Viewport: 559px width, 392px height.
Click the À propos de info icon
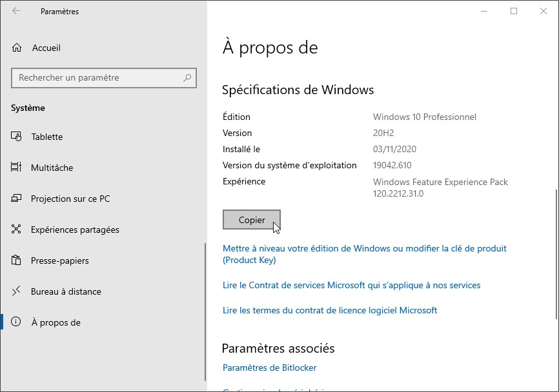17,322
